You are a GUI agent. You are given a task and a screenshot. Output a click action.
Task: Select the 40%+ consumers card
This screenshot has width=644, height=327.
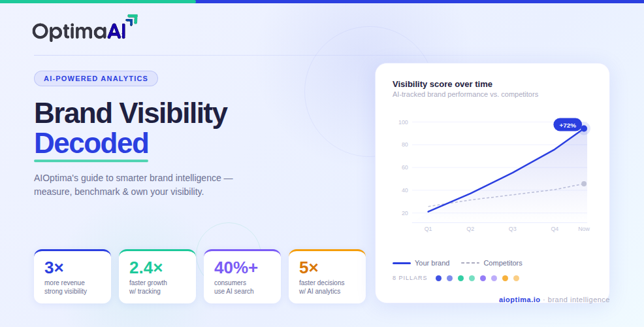pyautogui.click(x=242, y=277)
